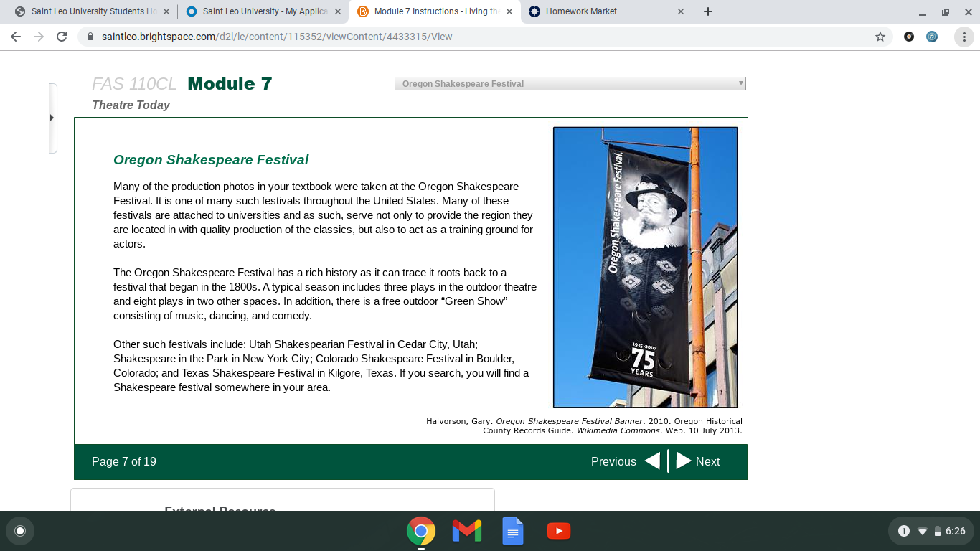The height and width of the screenshot is (551, 980).
Task: Open Gmail from the shelf
Action: (x=467, y=531)
